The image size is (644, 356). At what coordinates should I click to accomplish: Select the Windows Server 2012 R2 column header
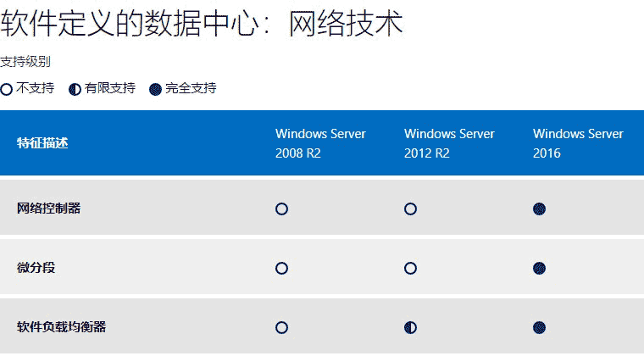[449, 144]
